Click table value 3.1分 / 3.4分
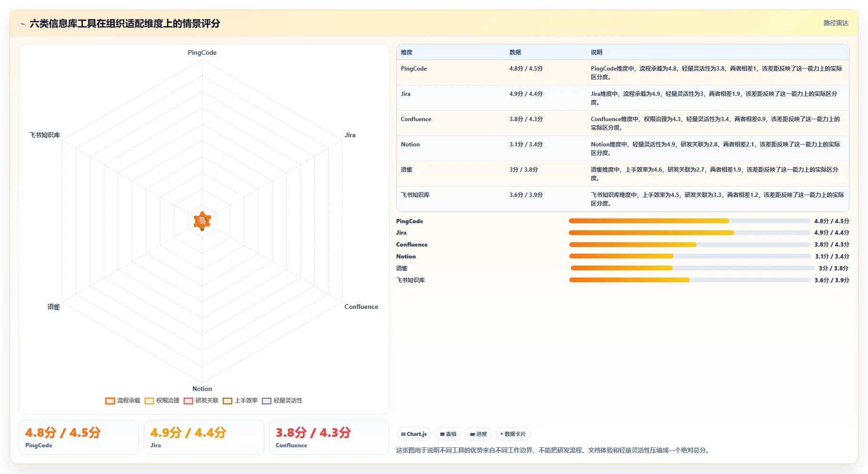The height and width of the screenshot is (474, 868). click(526, 144)
